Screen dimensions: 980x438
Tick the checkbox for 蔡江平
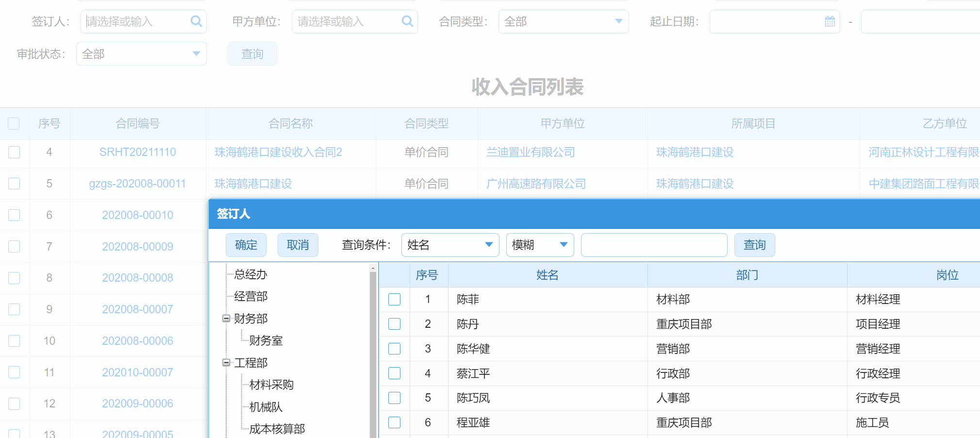(x=394, y=373)
